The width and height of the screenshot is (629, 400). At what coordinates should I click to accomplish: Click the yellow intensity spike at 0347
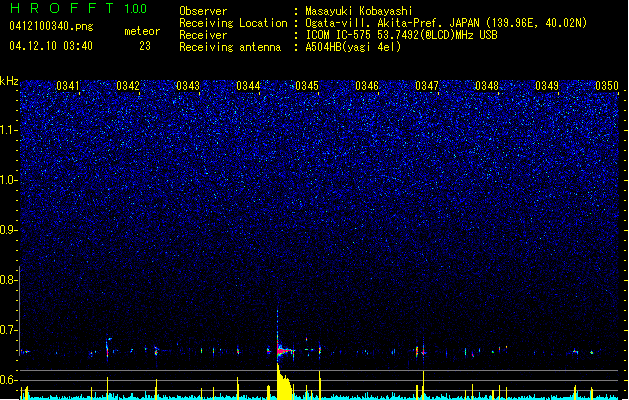click(x=424, y=385)
